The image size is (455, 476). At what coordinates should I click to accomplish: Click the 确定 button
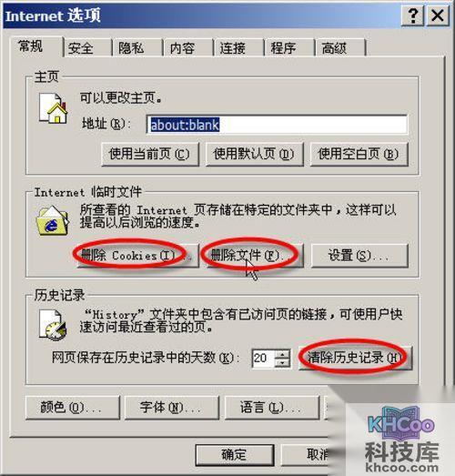(x=235, y=455)
